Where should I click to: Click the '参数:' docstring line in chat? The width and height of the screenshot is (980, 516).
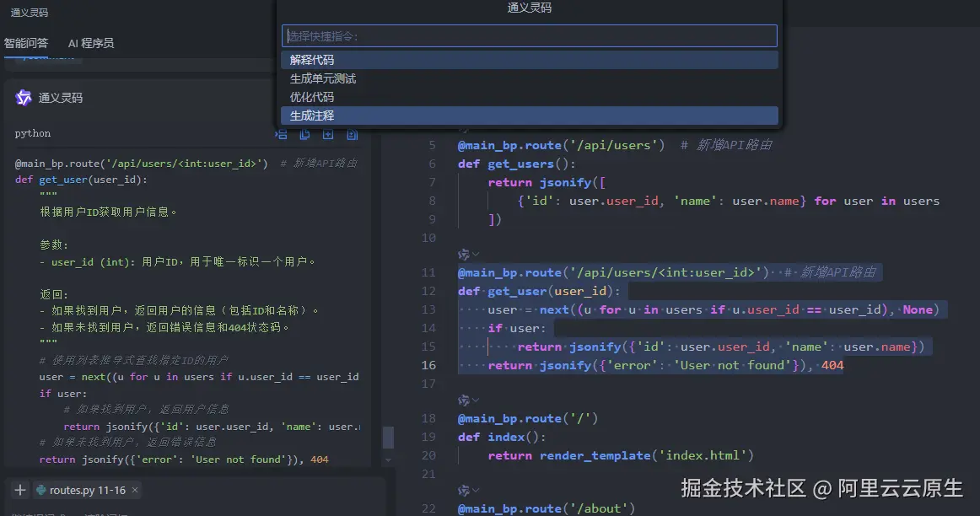(54, 245)
